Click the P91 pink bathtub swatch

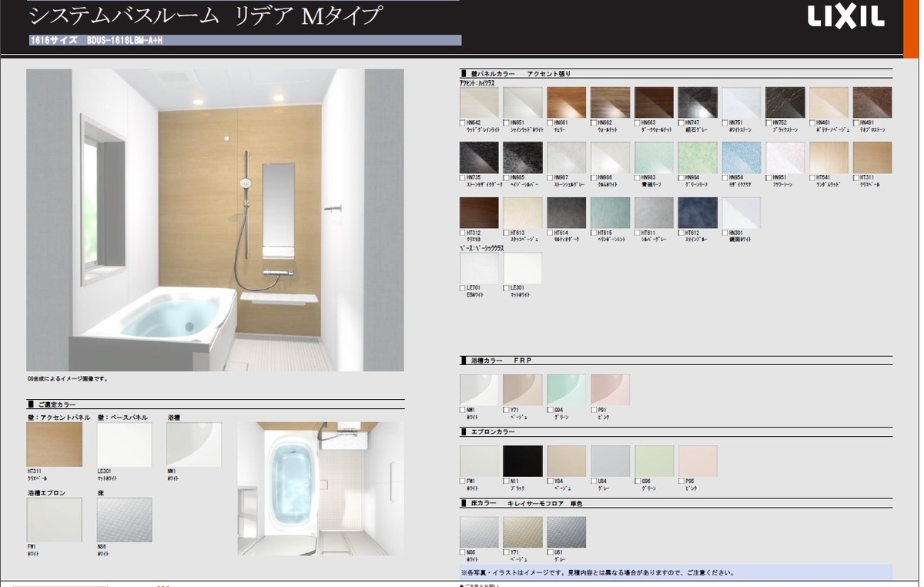click(x=610, y=390)
